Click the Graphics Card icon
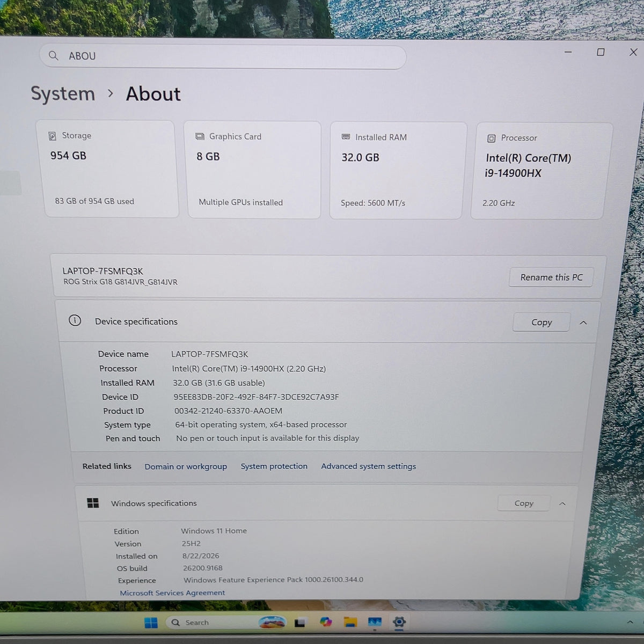Screen dimensions: 644x644 pos(200,136)
